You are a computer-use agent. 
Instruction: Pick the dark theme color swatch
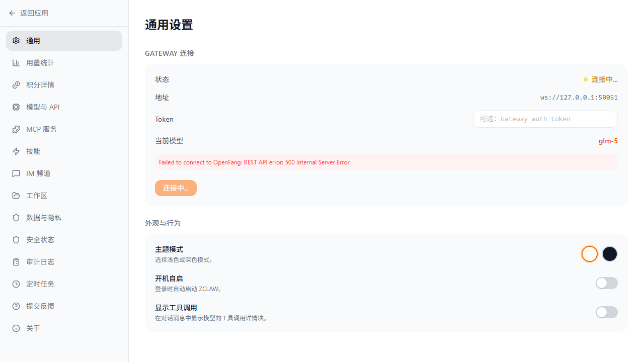click(609, 254)
